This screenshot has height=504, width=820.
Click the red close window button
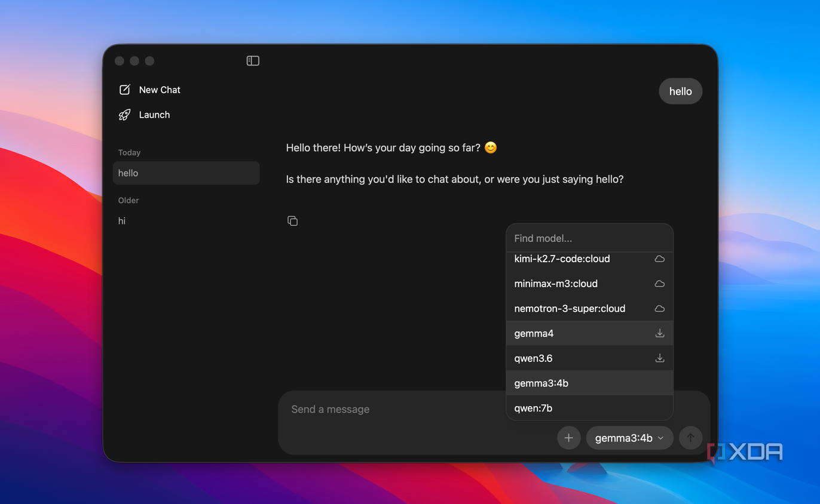(x=120, y=61)
